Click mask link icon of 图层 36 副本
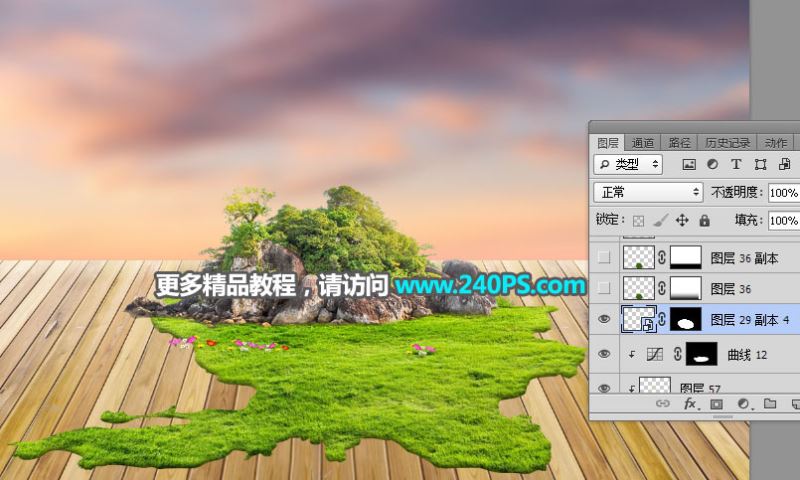The image size is (800, 480). (662, 258)
